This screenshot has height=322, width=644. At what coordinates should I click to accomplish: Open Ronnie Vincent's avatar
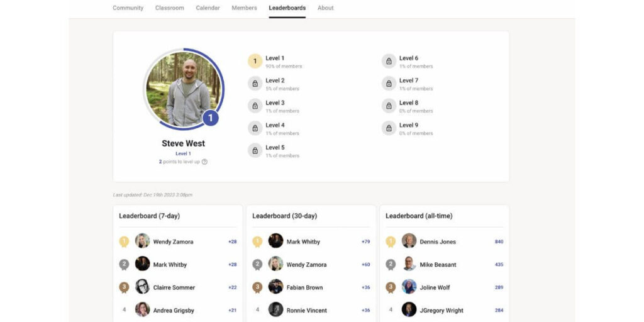coord(275,309)
